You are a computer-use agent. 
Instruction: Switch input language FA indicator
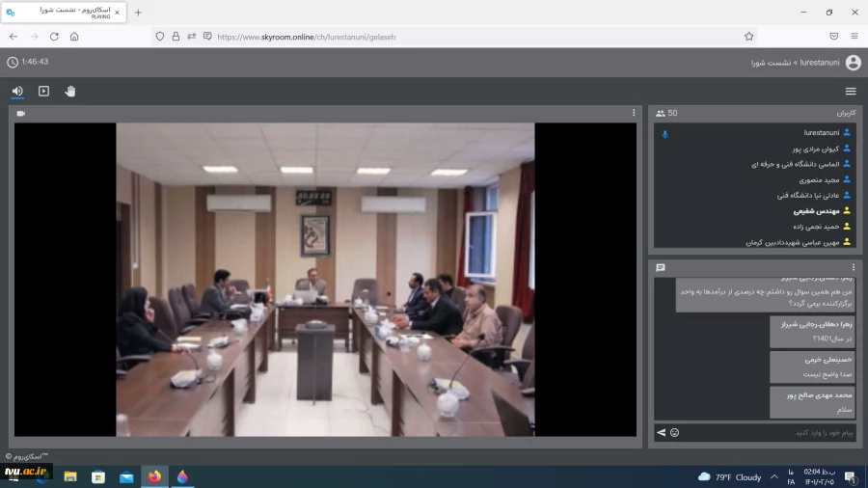791,477
